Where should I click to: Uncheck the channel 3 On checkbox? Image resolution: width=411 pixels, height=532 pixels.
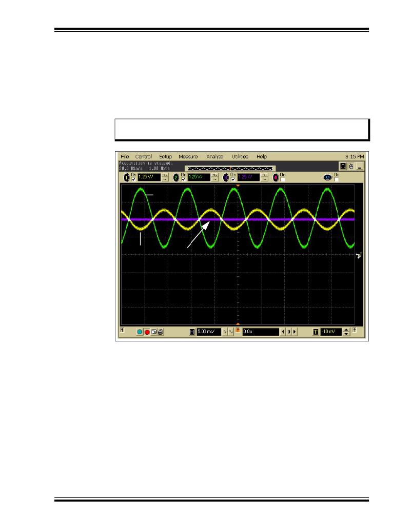233,179
